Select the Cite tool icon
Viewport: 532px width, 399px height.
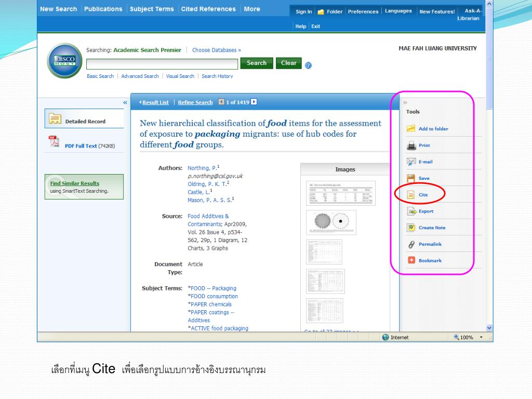click(411, 195)
